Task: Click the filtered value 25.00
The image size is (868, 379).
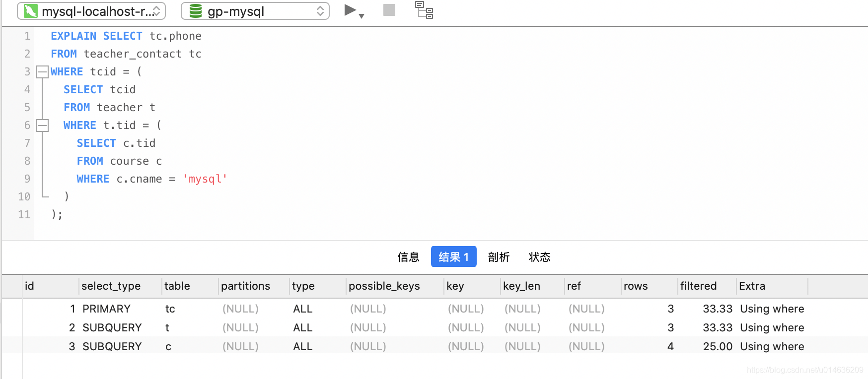Action: tap(718, 347)
